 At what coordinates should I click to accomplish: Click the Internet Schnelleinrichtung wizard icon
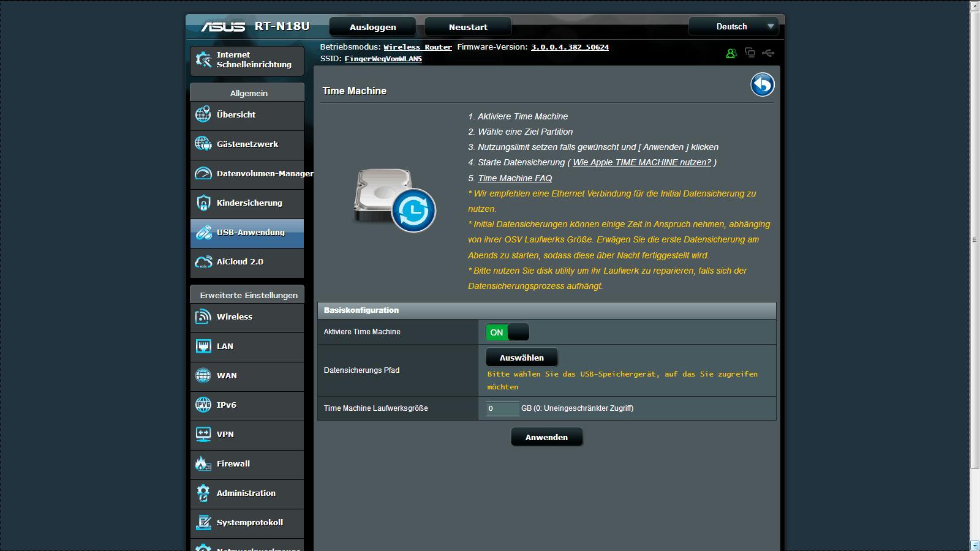pos(203,59)
